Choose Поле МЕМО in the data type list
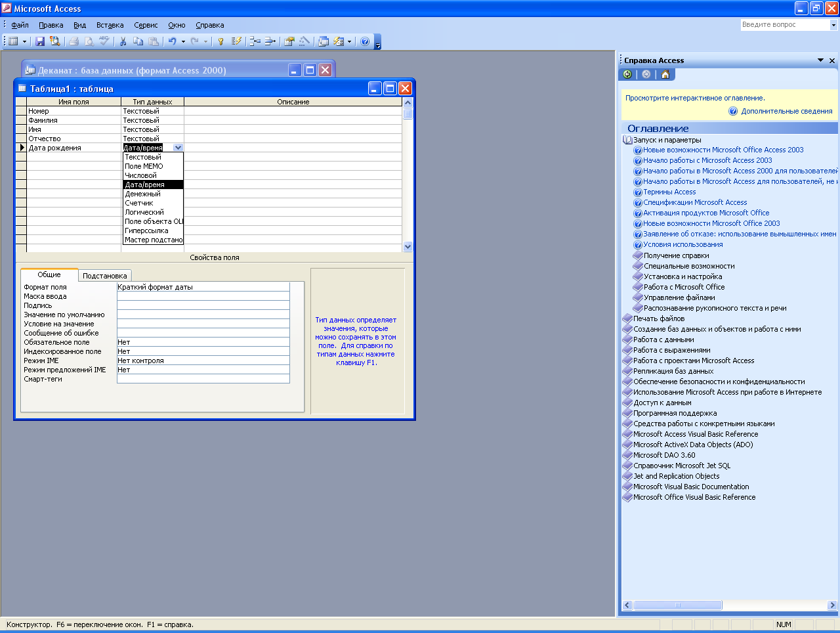This screenshot has width=840, height=633. click(x=154, y=166)
